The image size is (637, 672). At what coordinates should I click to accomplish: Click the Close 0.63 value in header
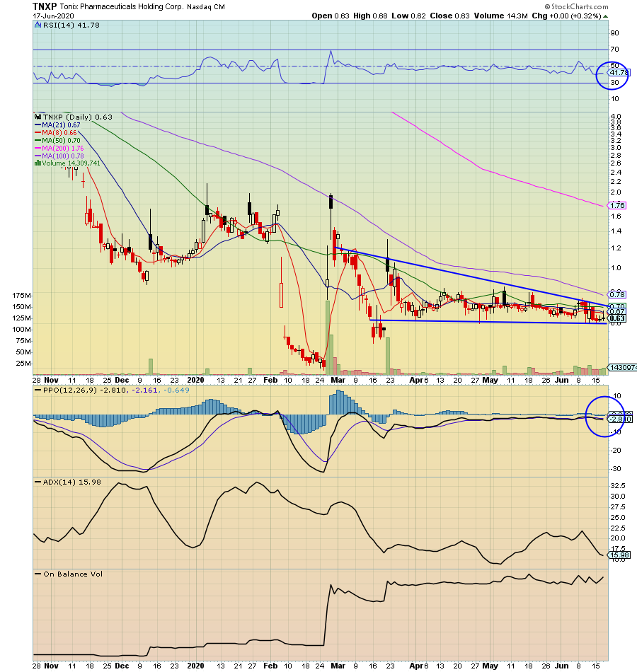pos(449,16)
